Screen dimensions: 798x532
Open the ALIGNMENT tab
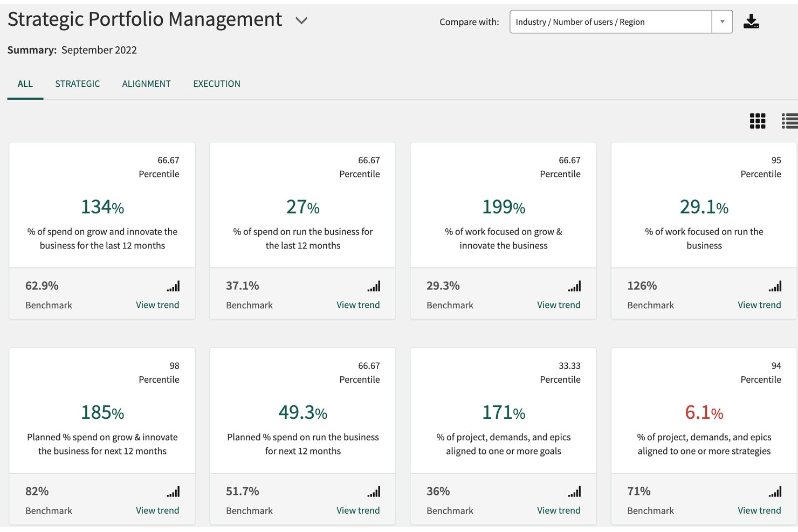(146, 84)
